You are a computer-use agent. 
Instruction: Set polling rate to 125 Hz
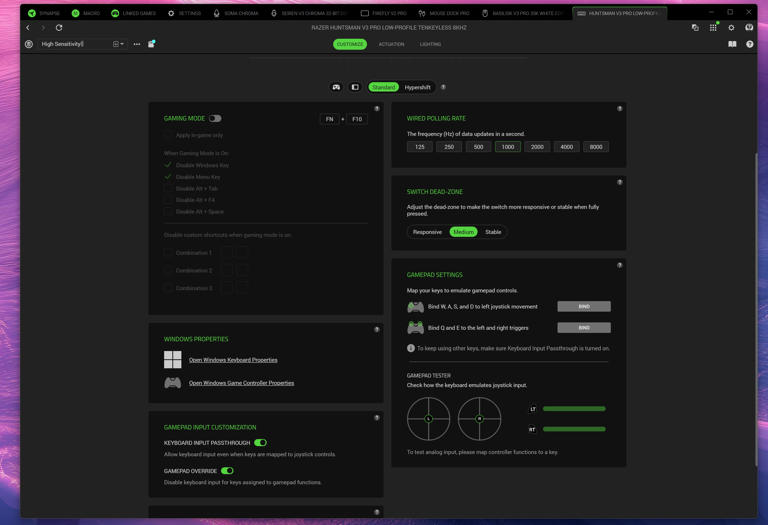click(420, 147)
